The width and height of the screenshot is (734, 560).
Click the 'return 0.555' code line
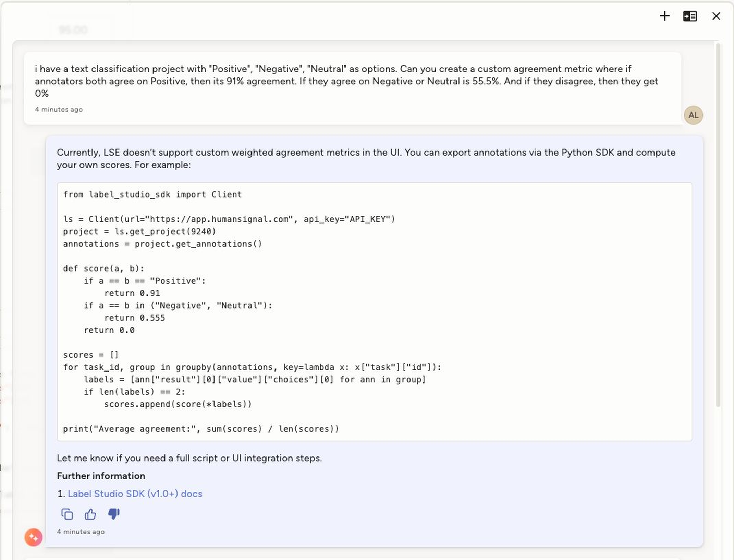coord(134,318)
